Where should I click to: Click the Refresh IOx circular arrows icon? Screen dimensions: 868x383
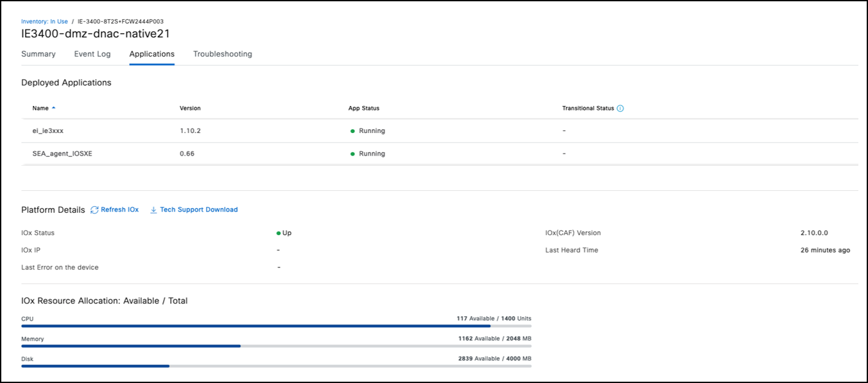(x=94, y=210)
